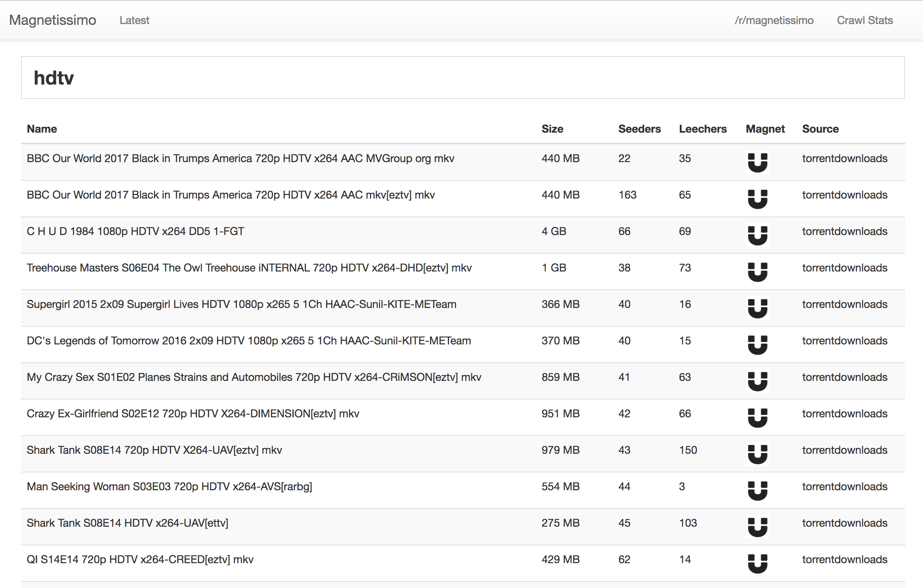Screen dimensions: 923x588
Task: Open magnet link for C H U D 1984
Action: pyautogui.click(x=757, y=235)
